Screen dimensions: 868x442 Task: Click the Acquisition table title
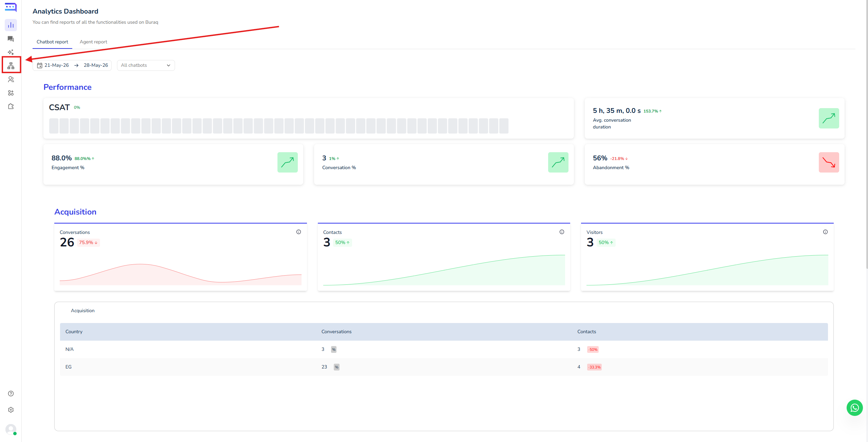click(x=82, y=311)
